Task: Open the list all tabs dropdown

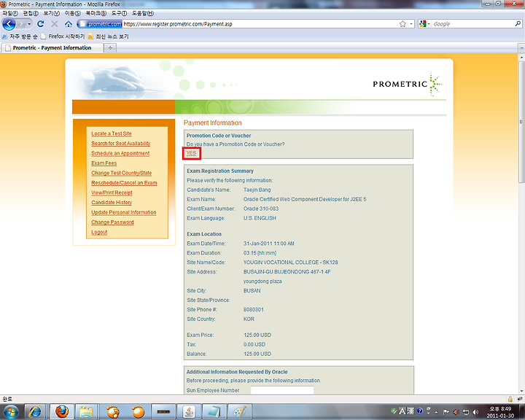Action: [x=521, y=48]
